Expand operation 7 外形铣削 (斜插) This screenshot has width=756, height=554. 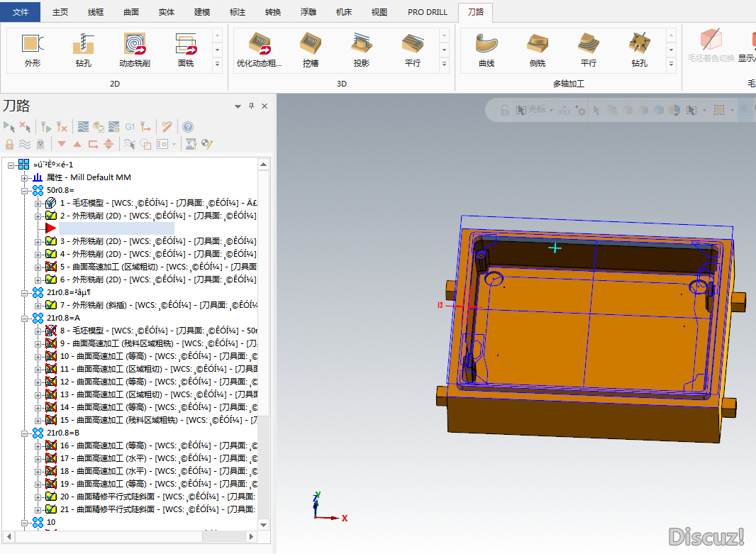38,305
